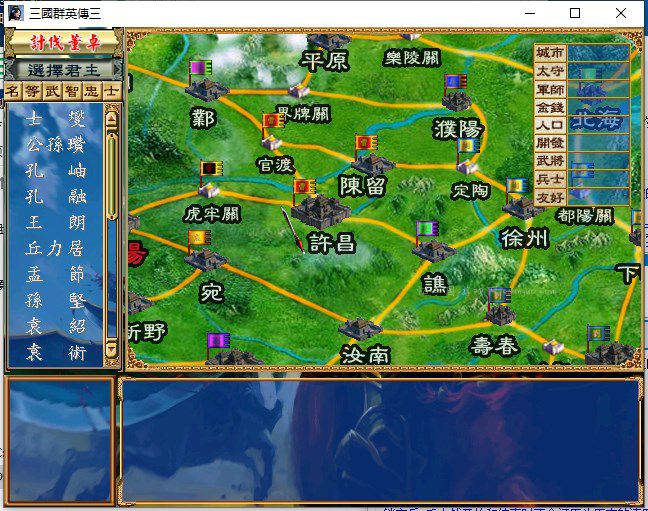This screenshot has height=511, width=648.
Task: Click the 宛 city icon
Action: (206, 260)
